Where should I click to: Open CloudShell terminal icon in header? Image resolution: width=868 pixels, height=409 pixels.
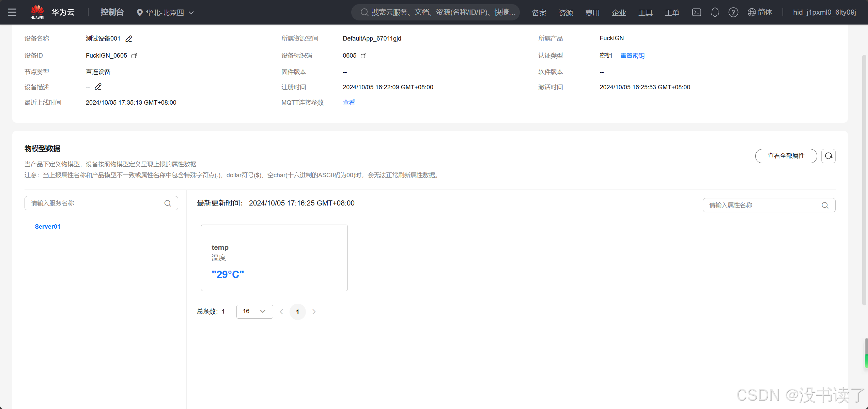click(696, 13)
